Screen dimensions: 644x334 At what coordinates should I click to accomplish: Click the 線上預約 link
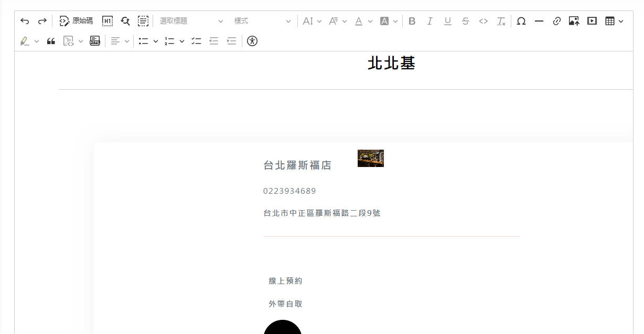(285, 281)
